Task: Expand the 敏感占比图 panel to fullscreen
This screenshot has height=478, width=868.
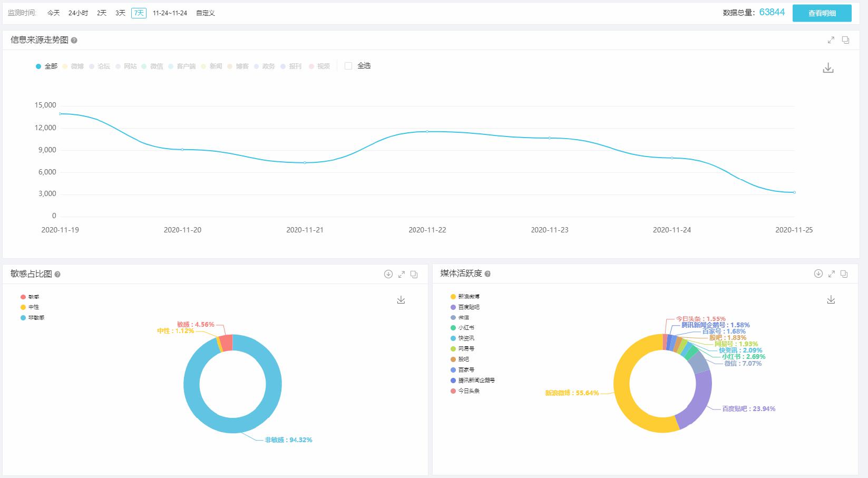Action: point(402,274)
